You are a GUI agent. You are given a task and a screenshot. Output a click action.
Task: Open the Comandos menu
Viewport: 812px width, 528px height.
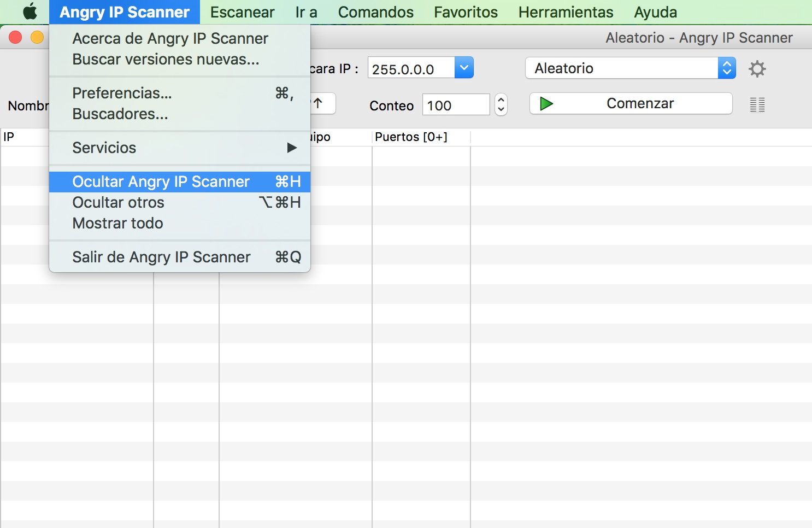[375, 12]
